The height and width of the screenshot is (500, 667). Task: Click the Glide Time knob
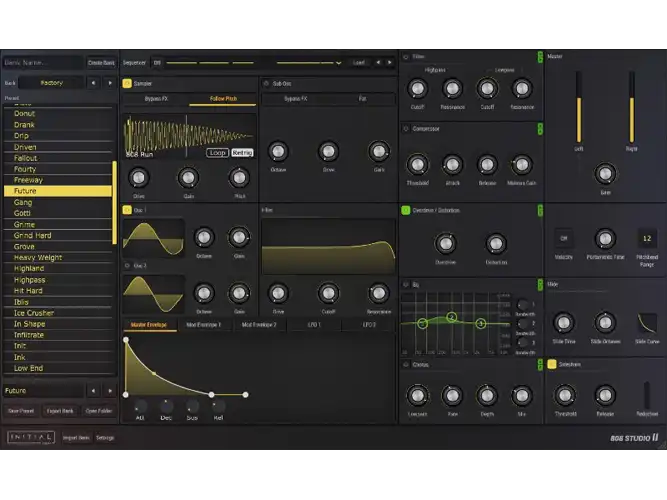(x=564, y=323)
